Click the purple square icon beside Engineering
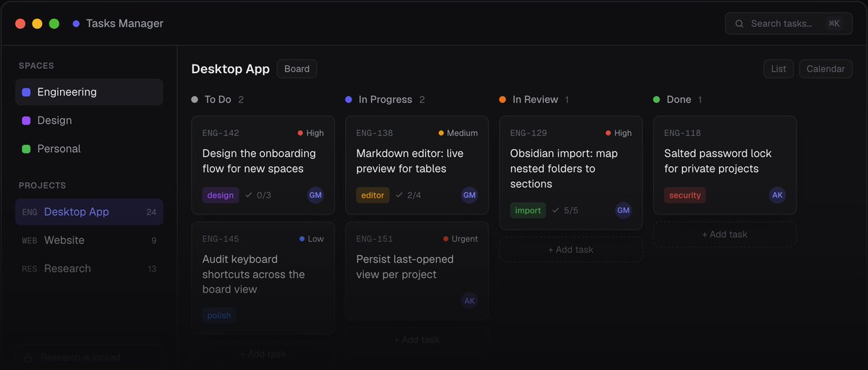The height and width of the screenshot is (370, 868). click(x=26, y=92)
